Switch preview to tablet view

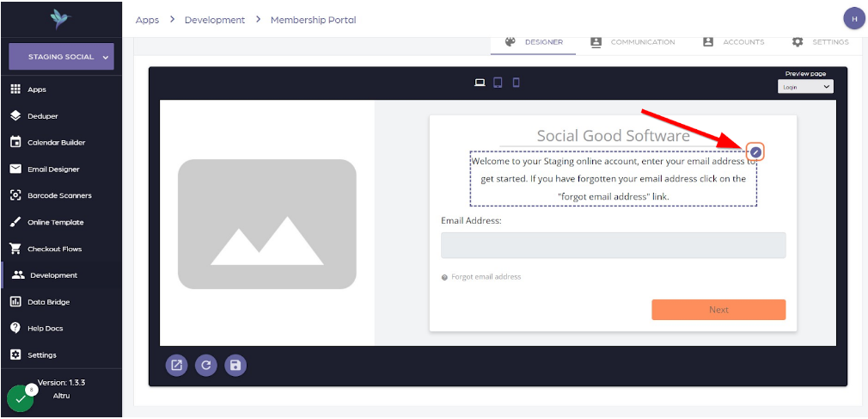point(498,83)
